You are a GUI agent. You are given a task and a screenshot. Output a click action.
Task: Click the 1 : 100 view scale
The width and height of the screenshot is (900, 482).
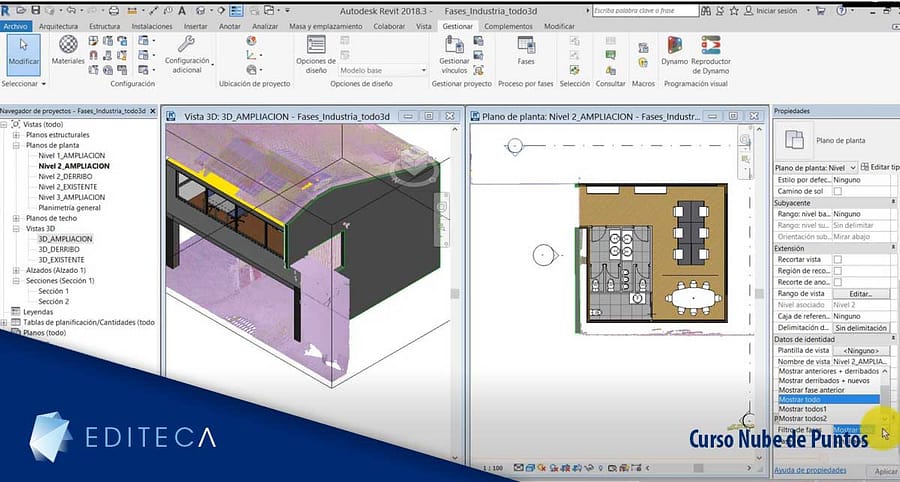[492, 468]
